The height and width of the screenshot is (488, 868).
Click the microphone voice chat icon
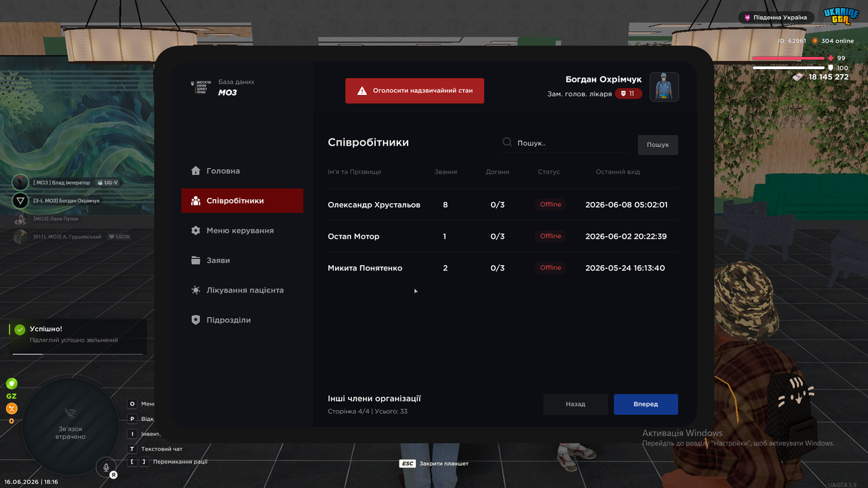(106, 466)
